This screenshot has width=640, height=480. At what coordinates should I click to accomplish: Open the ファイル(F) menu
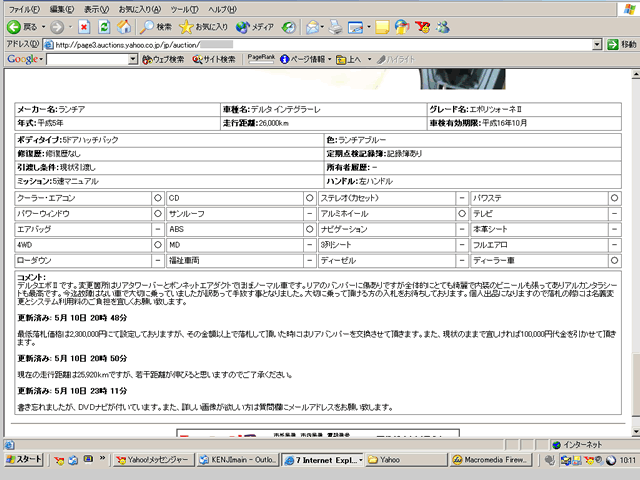click(x=24, y=9)
